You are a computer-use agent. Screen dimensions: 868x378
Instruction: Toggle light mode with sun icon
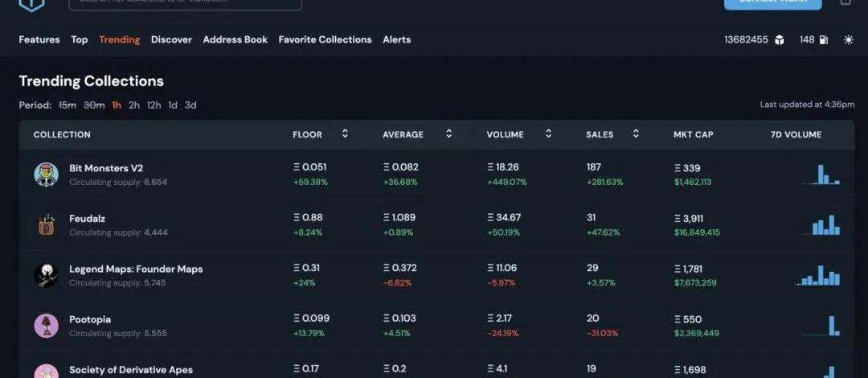[849, 40]
